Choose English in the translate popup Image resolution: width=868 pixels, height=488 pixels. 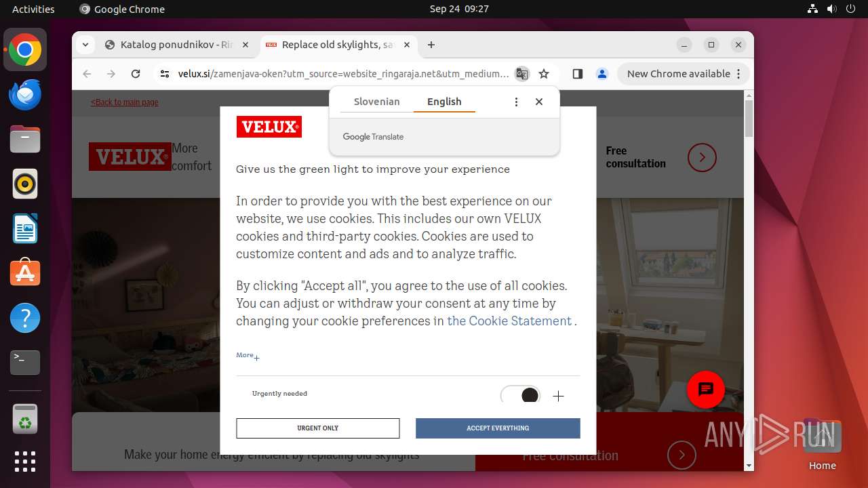click(444, 102)
